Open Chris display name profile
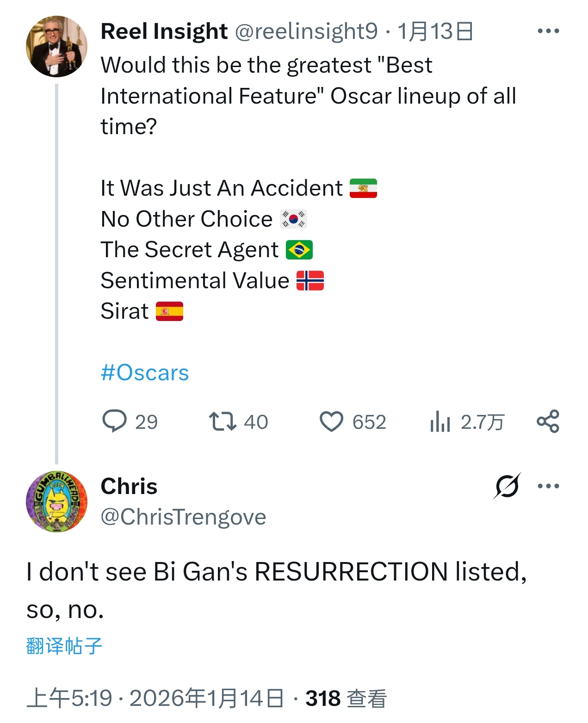The height and width of the screenshot is (723, 588). [x=129, y=487]
